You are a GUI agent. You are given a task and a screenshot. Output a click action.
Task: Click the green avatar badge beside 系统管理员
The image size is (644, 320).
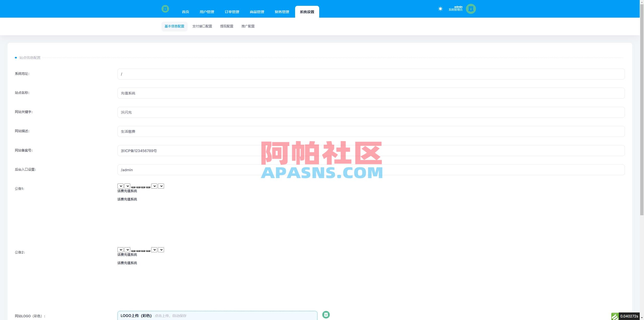tap(471, 9)
